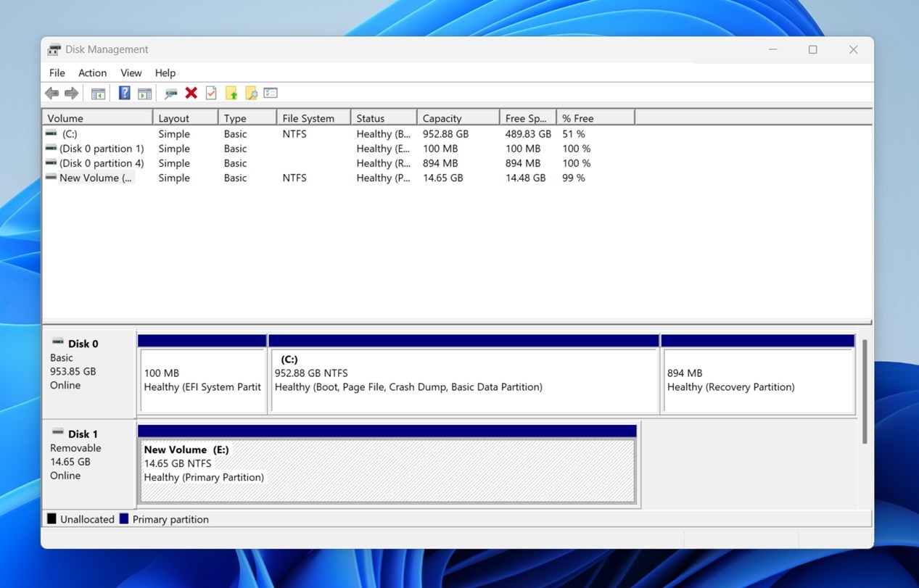The width and height of the screenshot is (919, 588).
Task: Click the Back navigation arrow in the toolbar
Action: (x=51, y=93)
